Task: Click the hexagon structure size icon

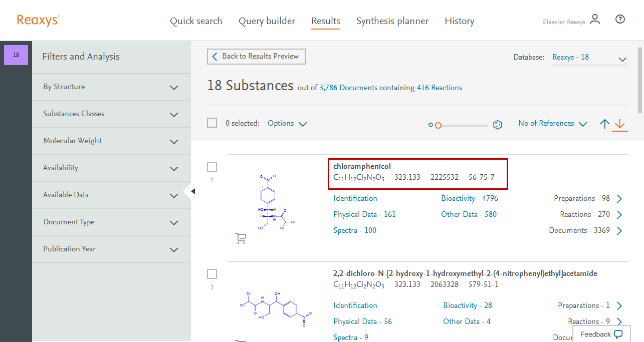Action: pos(498,125)
